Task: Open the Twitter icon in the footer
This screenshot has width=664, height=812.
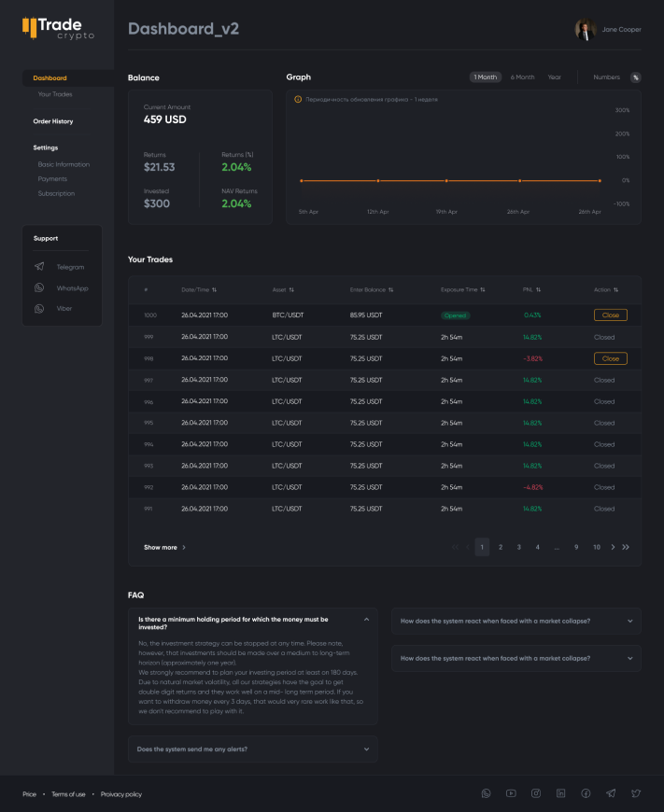Action: pyautogui.click(x=636, y=793)
